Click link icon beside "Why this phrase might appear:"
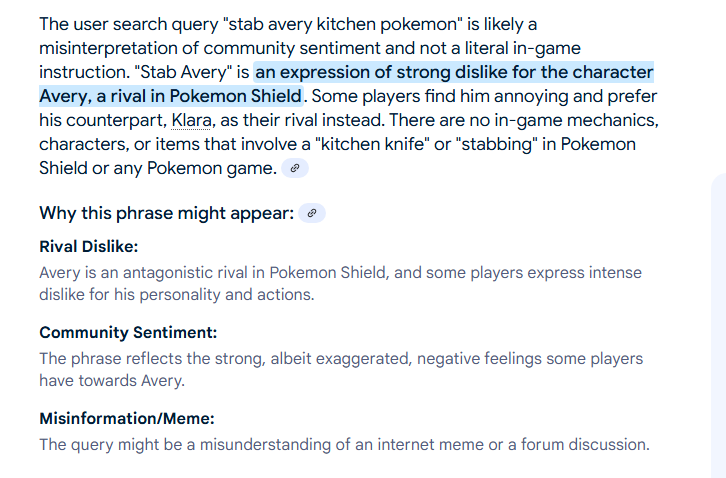Screen dimensions: 726x478 [312, 213]
